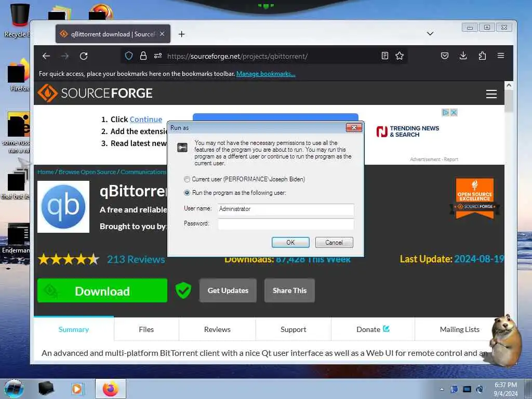Expand the list all tabs chevron
The image size is (532, 399).
click(430, 34)
